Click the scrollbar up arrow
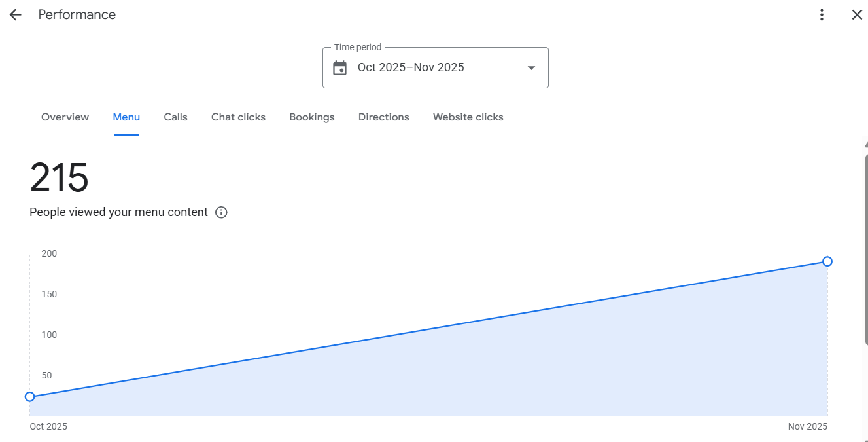 pyautogui.click(x=865, y=145)
